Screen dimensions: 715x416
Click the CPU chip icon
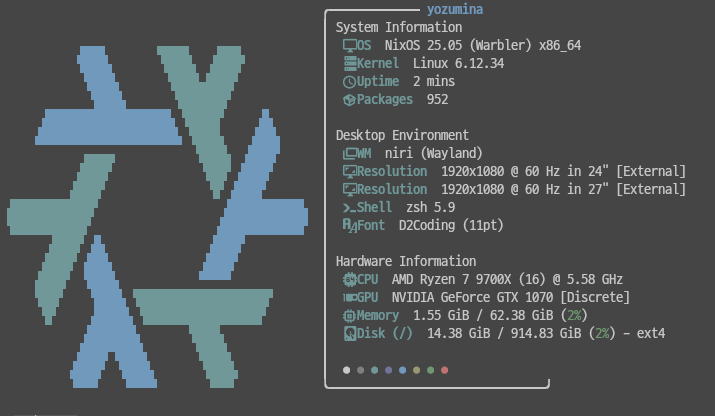pyautogui.click(x=350, y=280)
